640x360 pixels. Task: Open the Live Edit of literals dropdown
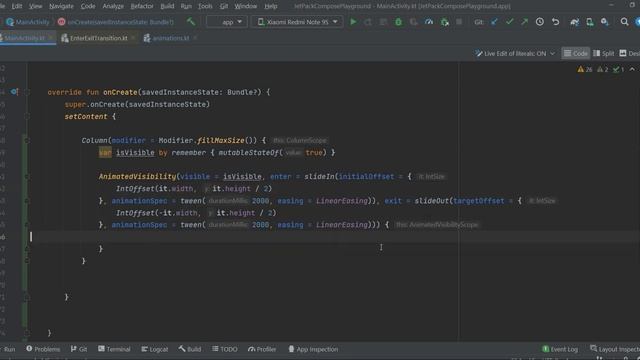pyautogui.click(x=515, y=53)
